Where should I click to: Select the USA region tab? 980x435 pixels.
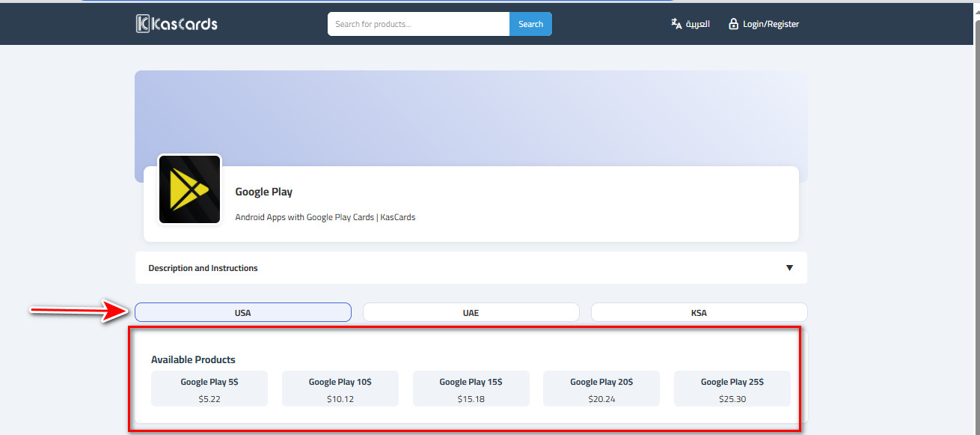[243, 312]
